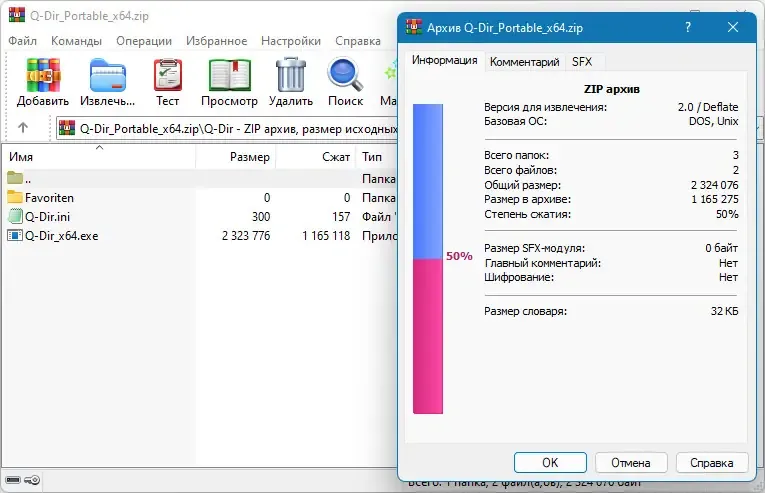Click the 0 байт SFX module value
Image resolution: width=765 pixels, height=493 pixels.
coord(722,248)
